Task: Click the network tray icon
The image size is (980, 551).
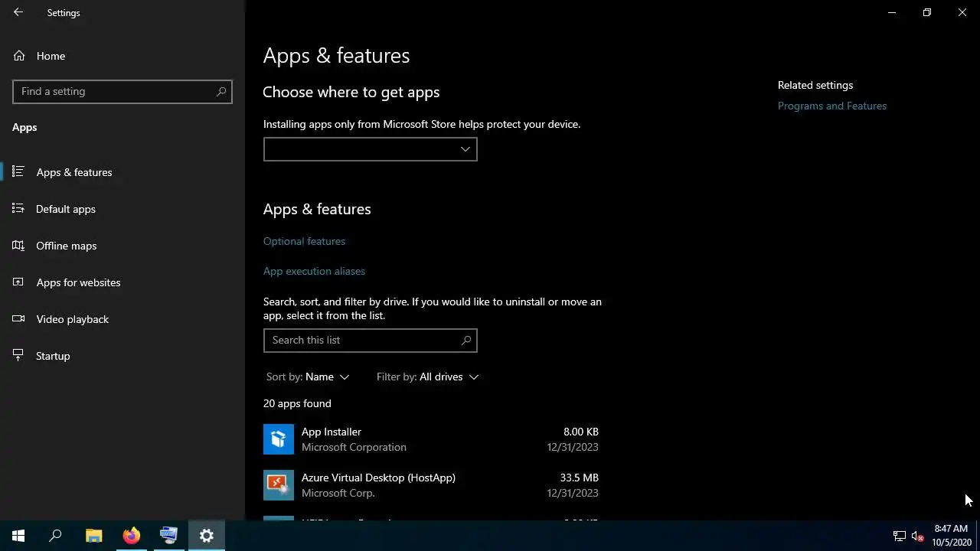Action: tap(900, 536)
